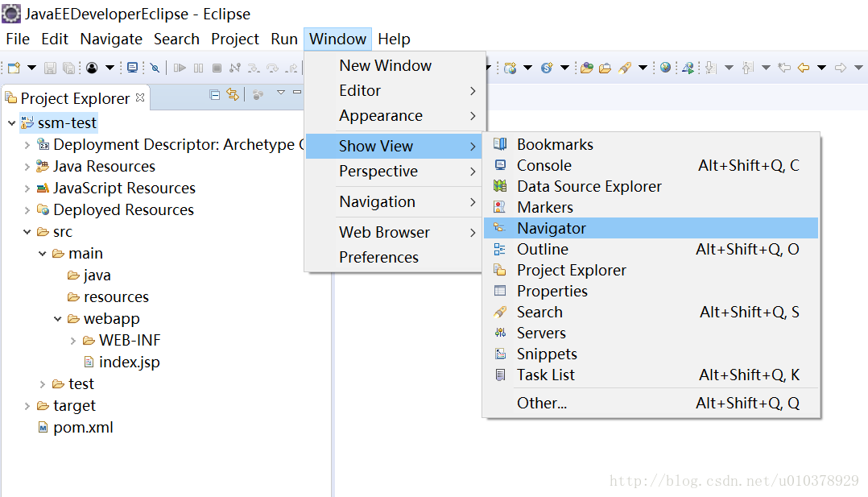This screenshot has height=497, width=868.
Task: Click the Open Web Browser globe icon
Action: (x=665, y=68)
